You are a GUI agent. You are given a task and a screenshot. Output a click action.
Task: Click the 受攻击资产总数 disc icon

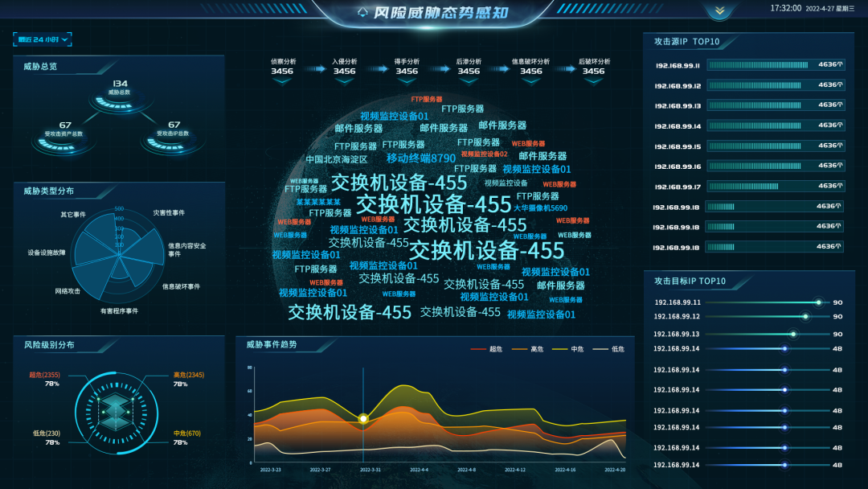[x=65, y=143]
